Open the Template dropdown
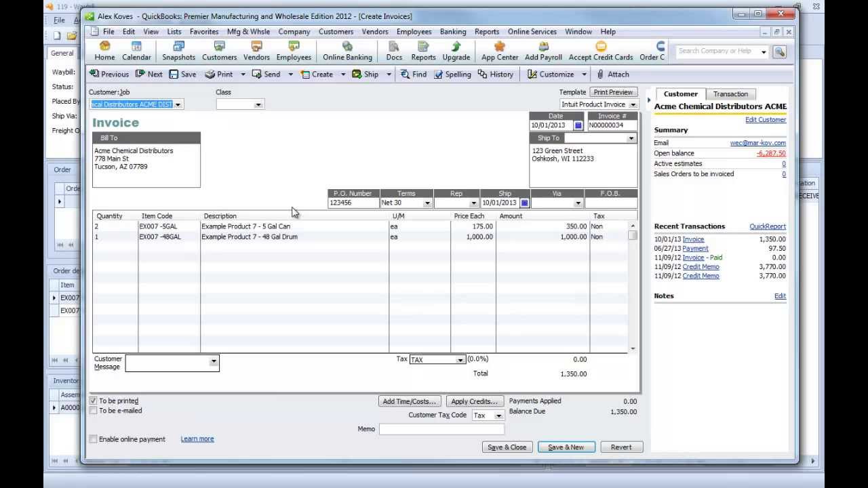 [x=633, y=104]
